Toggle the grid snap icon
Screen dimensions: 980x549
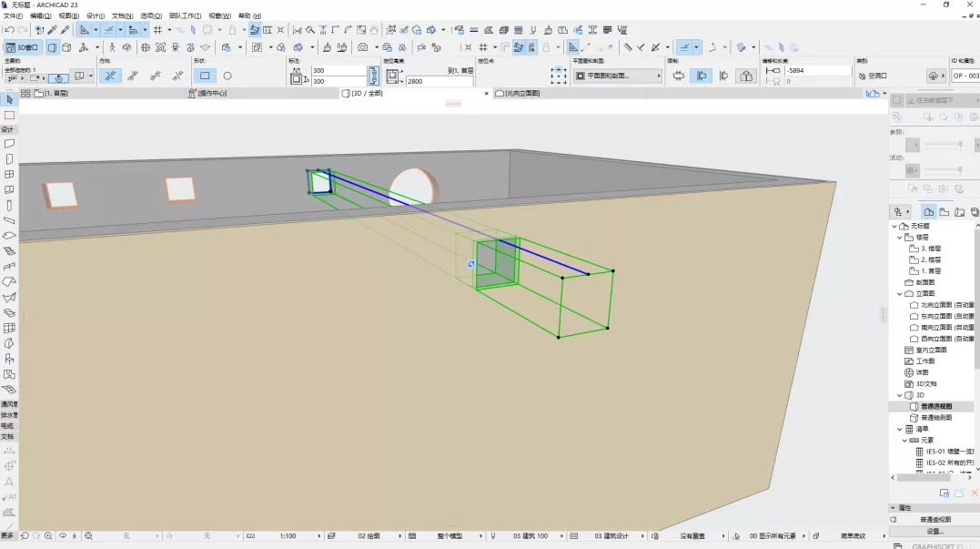coord(157,30)
